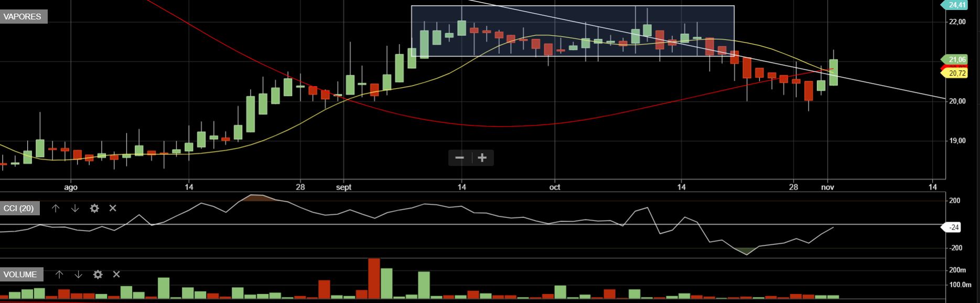Move CCI (20) indicator down
Image resolution: width=980 pixels, height=303 pixels.
click(x=75, y=208)
